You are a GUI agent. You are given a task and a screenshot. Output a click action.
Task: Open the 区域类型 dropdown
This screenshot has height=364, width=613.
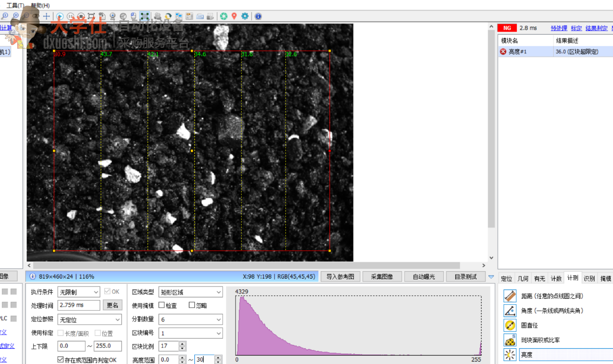(x=191, y=292)
